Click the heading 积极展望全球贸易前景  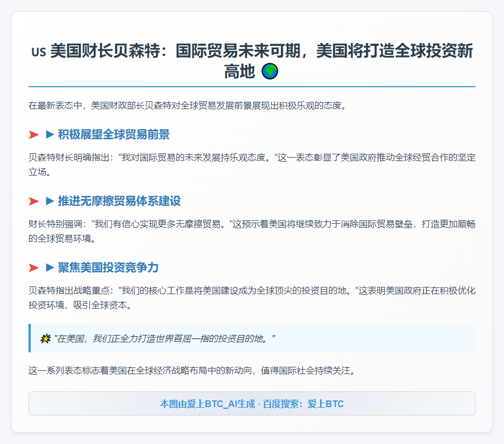(114, 135)
